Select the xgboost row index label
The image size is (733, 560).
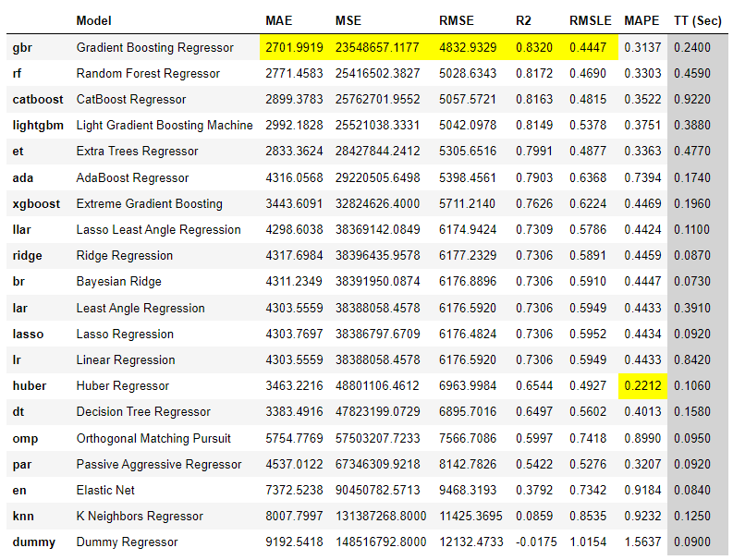click(x=36, y=204)
